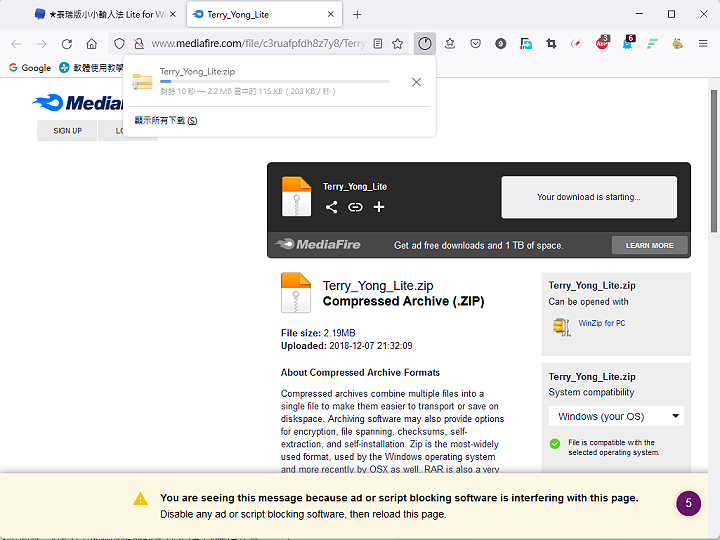Click the Uploaded 2018-12-07 date text

(x=347, y=346)
